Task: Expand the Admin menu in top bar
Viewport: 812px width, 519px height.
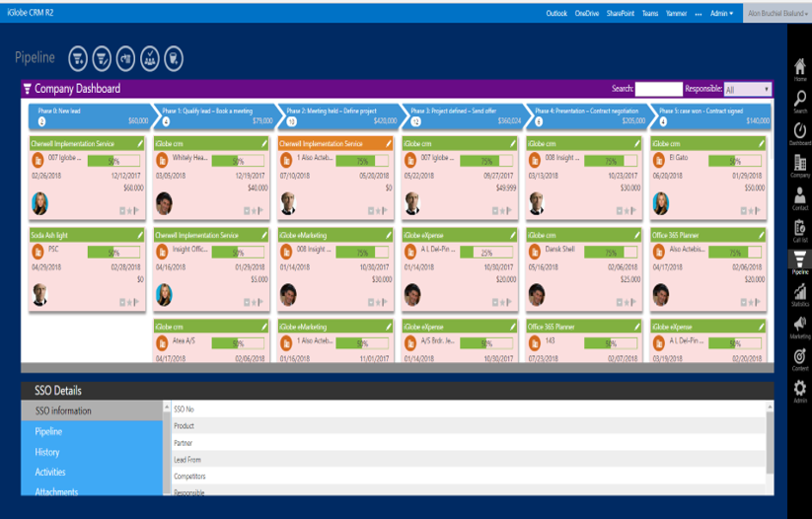Action: pos(721,14)
